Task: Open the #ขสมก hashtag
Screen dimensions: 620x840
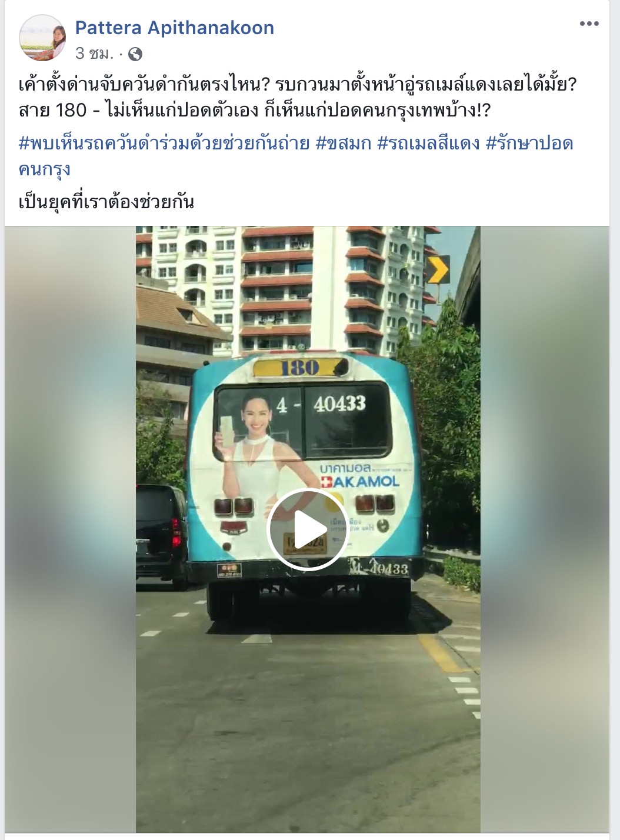Action: click(344, 143)
